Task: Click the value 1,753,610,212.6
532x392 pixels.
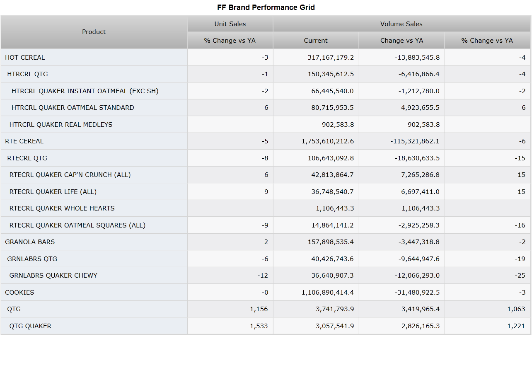Action: tap(328, 141)
